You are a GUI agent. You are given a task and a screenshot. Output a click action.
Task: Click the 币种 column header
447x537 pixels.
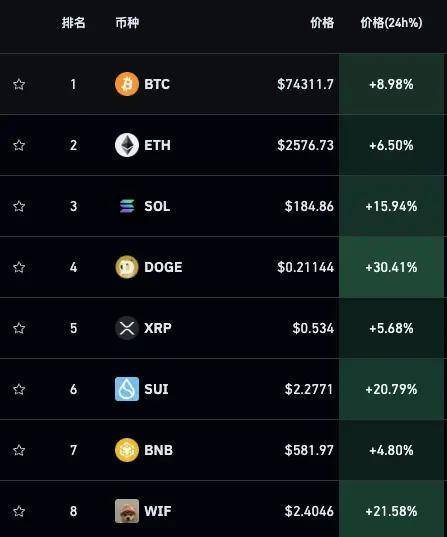127,23
